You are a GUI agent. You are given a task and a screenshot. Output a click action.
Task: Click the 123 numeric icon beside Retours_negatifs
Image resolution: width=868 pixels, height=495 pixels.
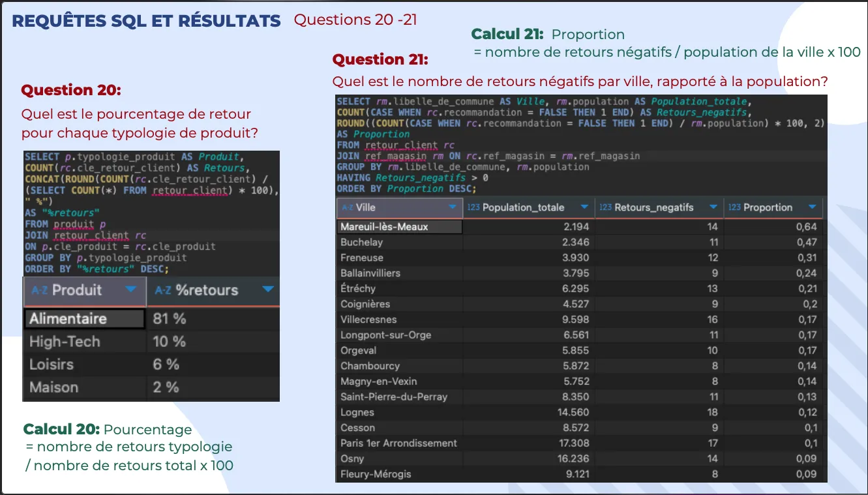click(x=605, y=207)
